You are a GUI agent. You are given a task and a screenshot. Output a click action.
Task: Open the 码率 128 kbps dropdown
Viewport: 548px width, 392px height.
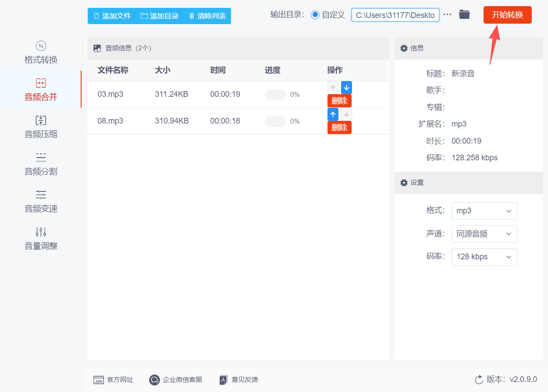[x=484, y=257]
